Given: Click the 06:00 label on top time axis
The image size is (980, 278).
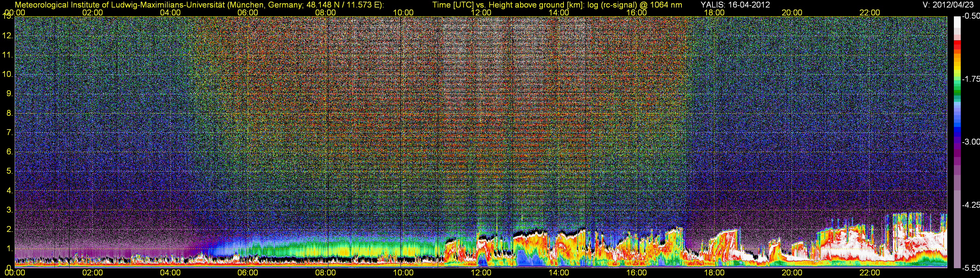Looking at the screenshot, I should click(x=248, y=12).
